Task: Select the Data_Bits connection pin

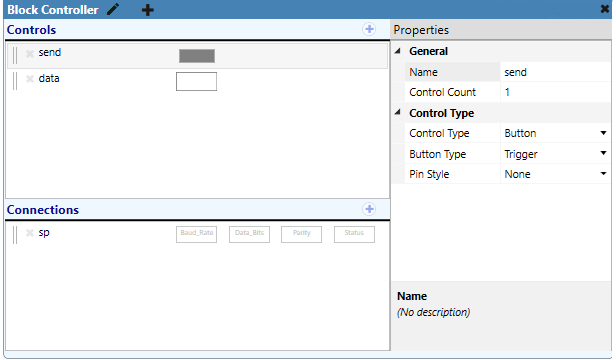Action: (249, 234)
